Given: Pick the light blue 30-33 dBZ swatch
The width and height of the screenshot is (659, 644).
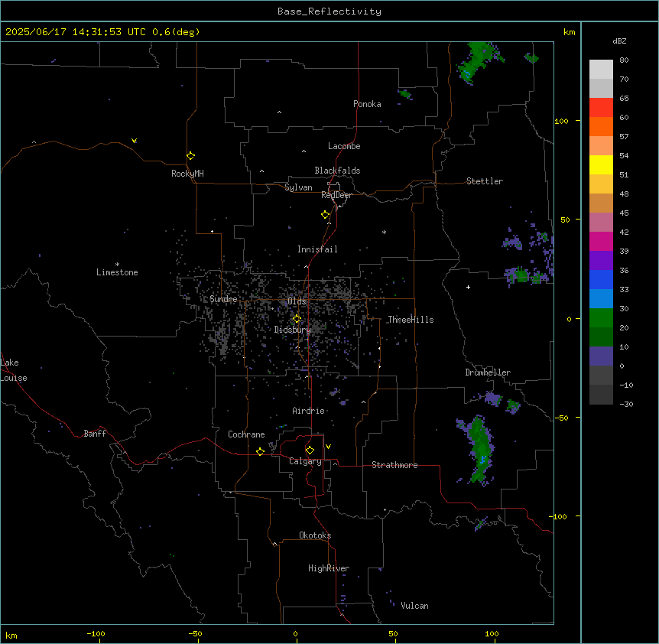Looking at the screenshot, I should (x=601, y=299).
